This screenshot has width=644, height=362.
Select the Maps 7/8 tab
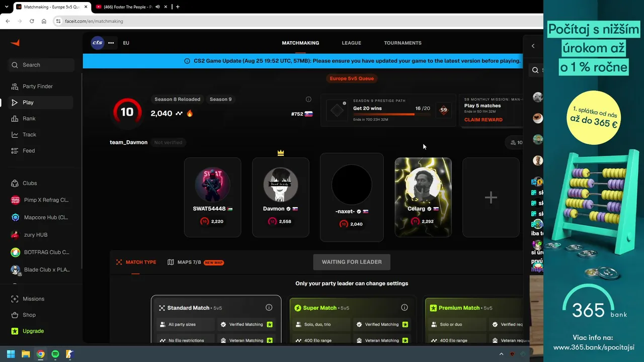(196, 262)
